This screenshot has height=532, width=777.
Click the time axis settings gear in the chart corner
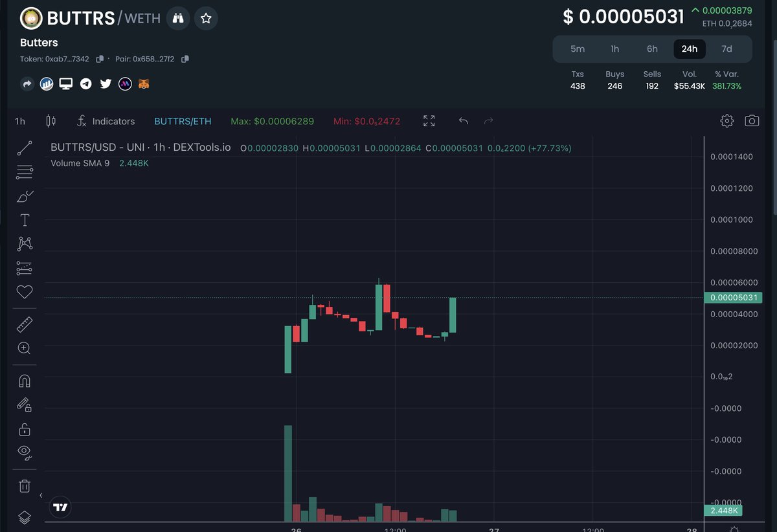click(x=734, y=529)
